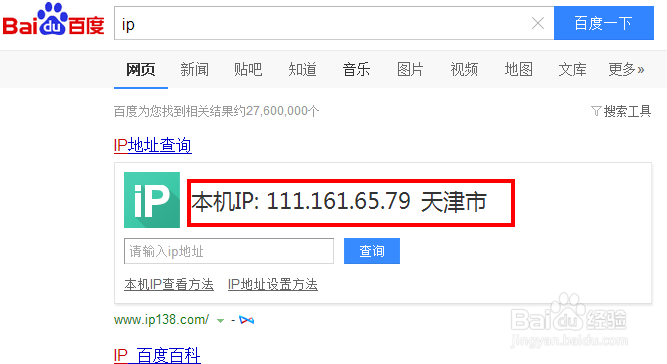This screenshot has width=667, height=364.
Task: Open the 贴吧 tab
Action: point(248,69)
